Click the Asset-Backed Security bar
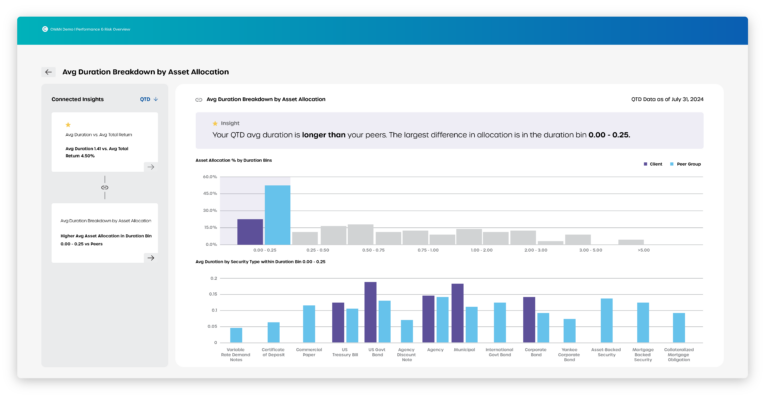This screenshot has width=768, height=398. point(606,321)
